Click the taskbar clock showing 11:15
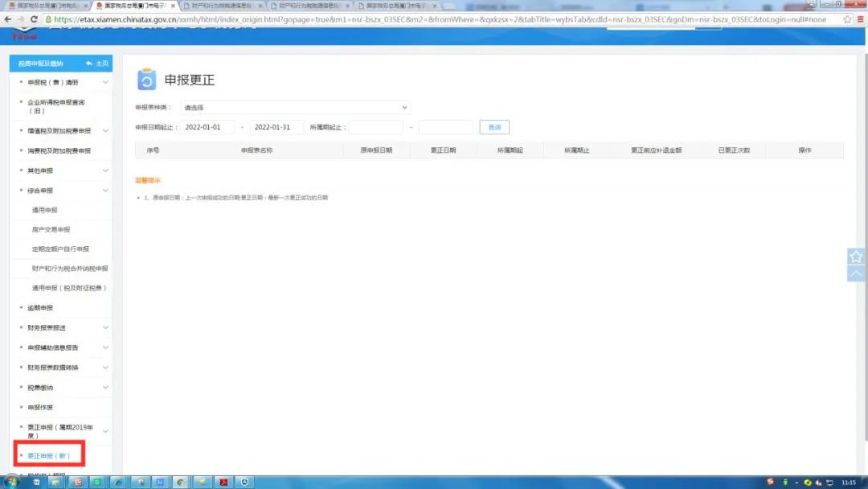Viewport: 868px width, 489px height. pos(849,483)
